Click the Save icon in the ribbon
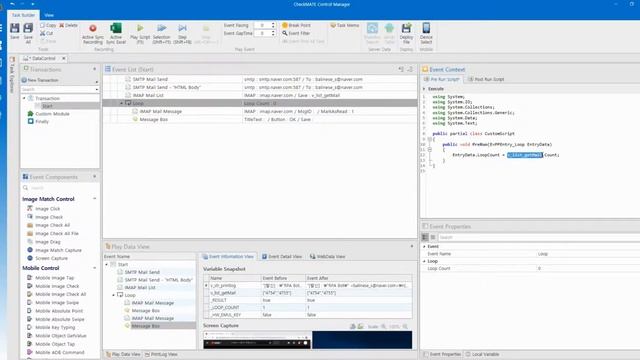 coord(15,31)
